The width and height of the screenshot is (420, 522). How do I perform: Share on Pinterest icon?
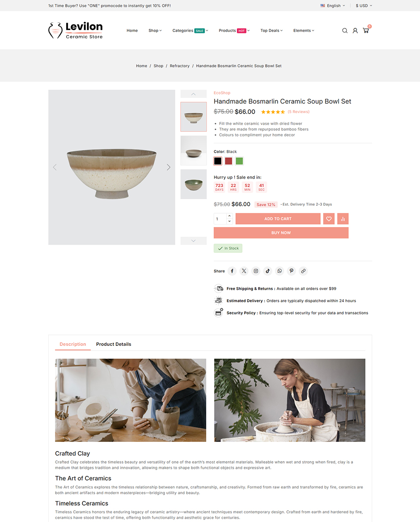pos(292,271)
